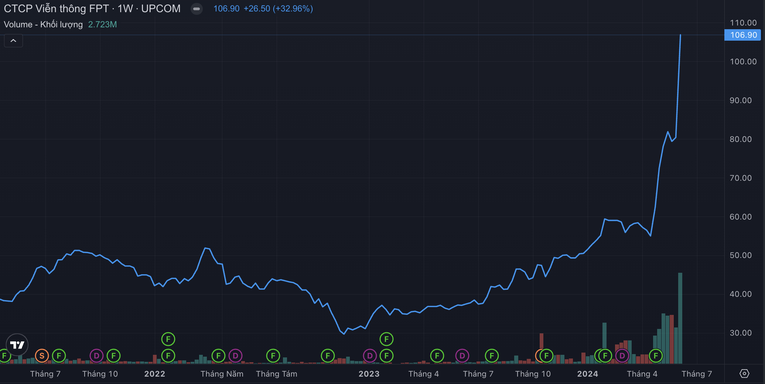The width and height of the screenshot is (765, 384).
Task: Click the 110.00 price axis label
Action: point(743,23)
